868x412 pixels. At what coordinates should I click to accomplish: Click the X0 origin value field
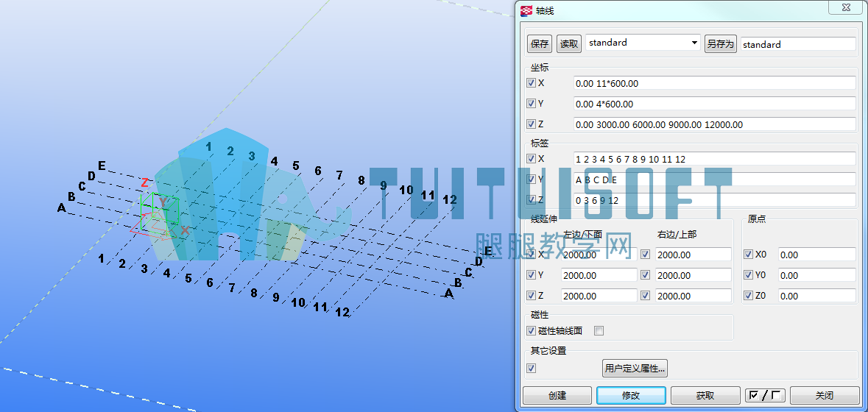[x=817, y=255]
